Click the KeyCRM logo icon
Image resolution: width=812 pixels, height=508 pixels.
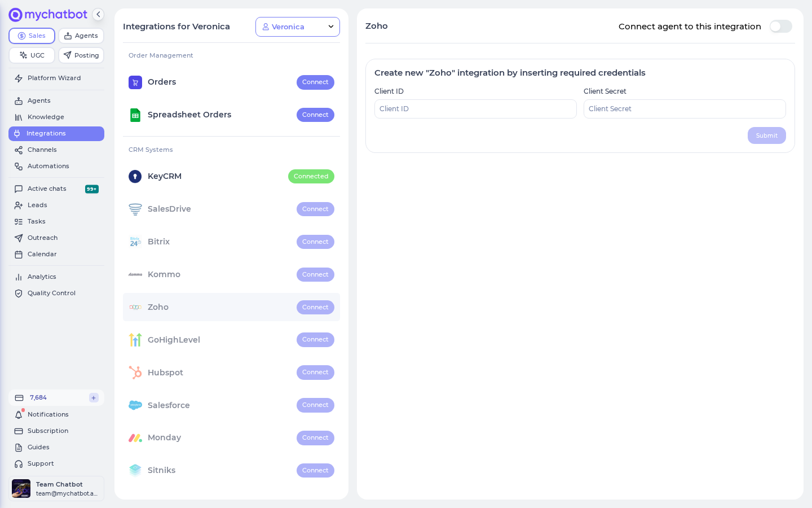(x=135, y=177)
